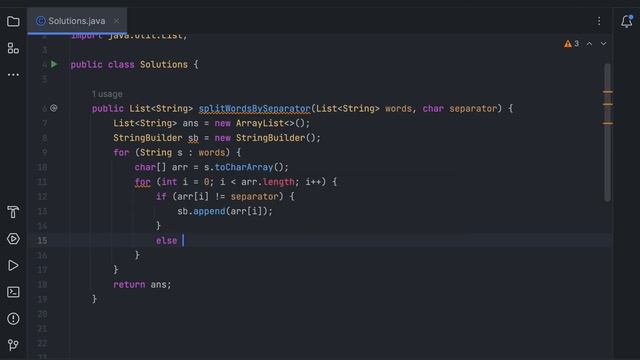Open the Terminal tool window

13,292
